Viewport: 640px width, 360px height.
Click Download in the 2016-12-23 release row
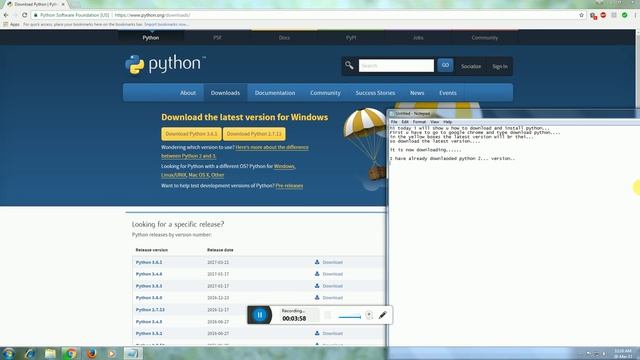coord(329,298)
